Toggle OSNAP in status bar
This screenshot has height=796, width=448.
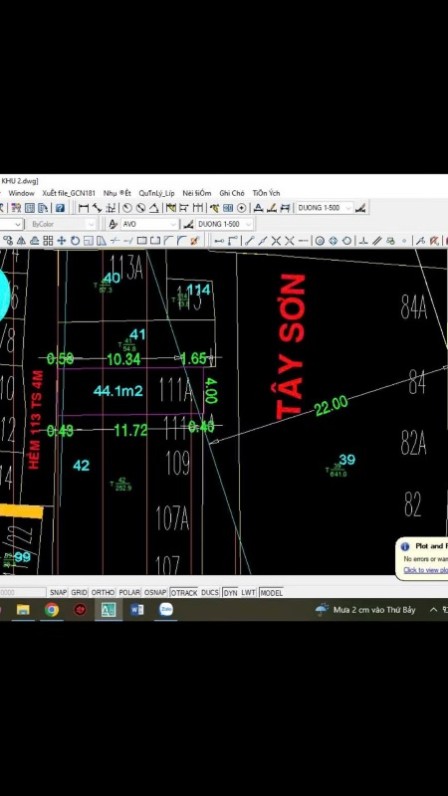tap(155, 592)
